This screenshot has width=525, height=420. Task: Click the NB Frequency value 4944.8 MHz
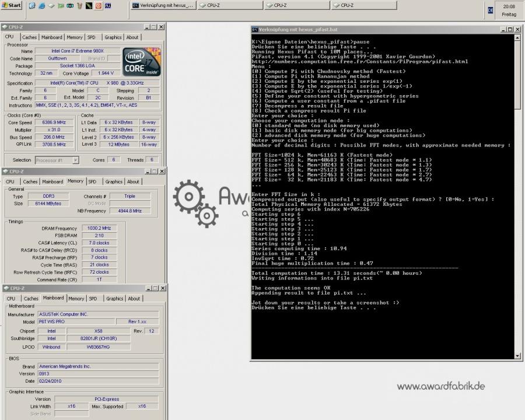pos(130,211)
